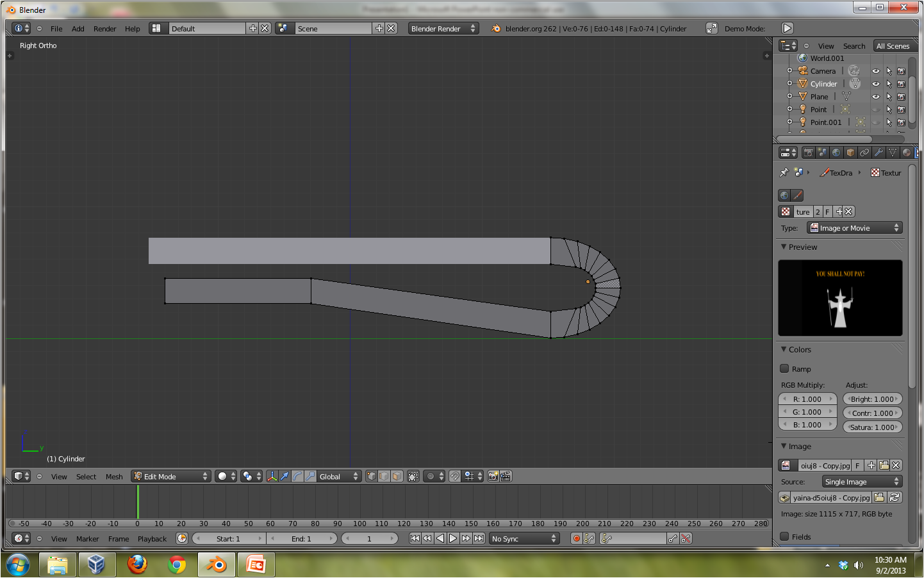Toggle Camera visibility eye in outliner
This screenshot has width=924, height=578.
[x=876, y=71]
